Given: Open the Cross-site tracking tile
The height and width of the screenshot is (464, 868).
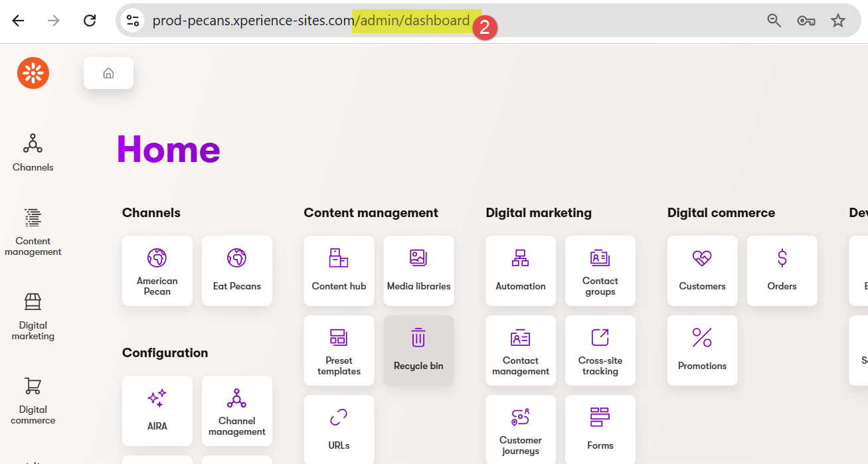Looking at the screenshot, I should pos(600,350).
